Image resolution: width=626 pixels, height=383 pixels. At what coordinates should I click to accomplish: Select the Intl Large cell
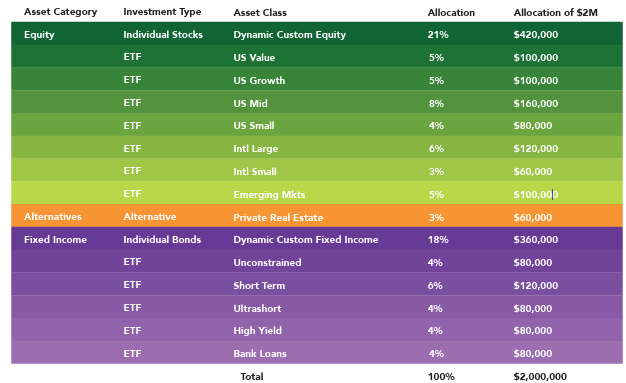256,149
